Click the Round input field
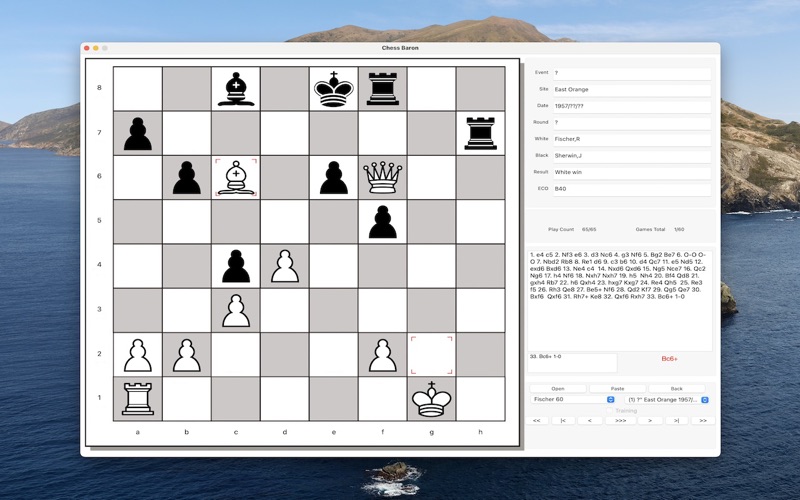800x500 pixels. click(632, 123)
